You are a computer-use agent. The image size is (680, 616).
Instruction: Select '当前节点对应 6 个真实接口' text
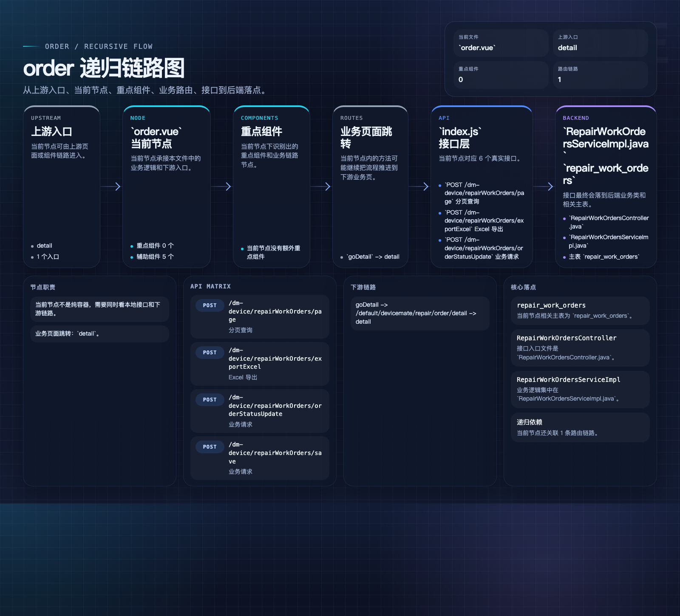(481, 158)
